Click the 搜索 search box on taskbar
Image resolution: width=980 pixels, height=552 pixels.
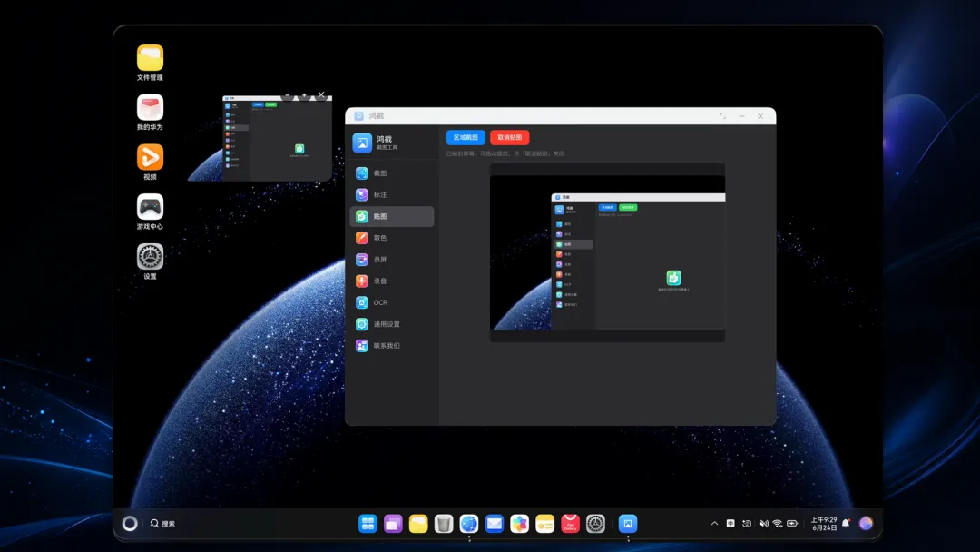[x=163, y=524]
